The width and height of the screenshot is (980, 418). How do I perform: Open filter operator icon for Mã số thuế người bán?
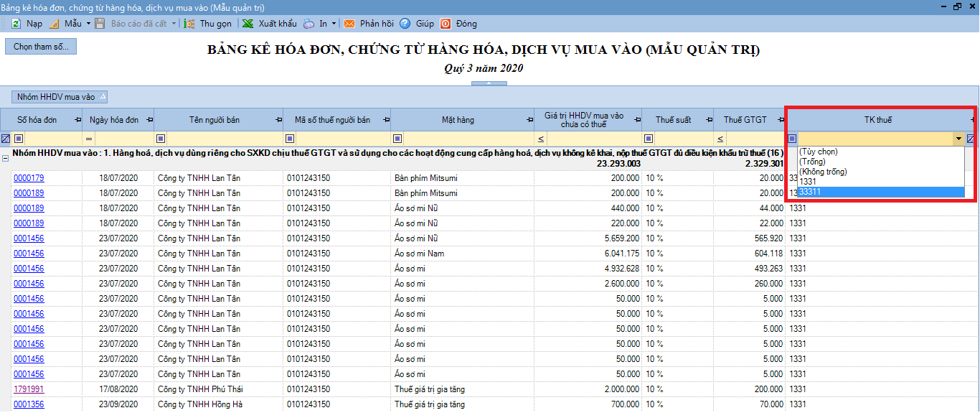point(290,139)
